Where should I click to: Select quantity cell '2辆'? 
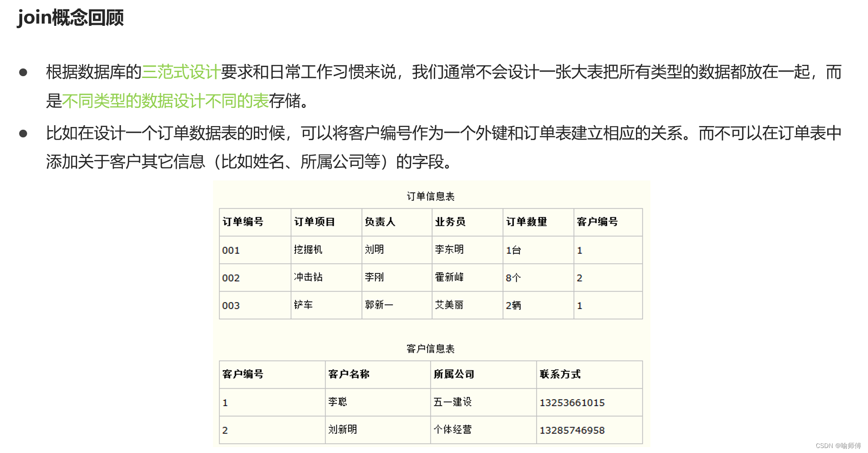click(538, 306)
